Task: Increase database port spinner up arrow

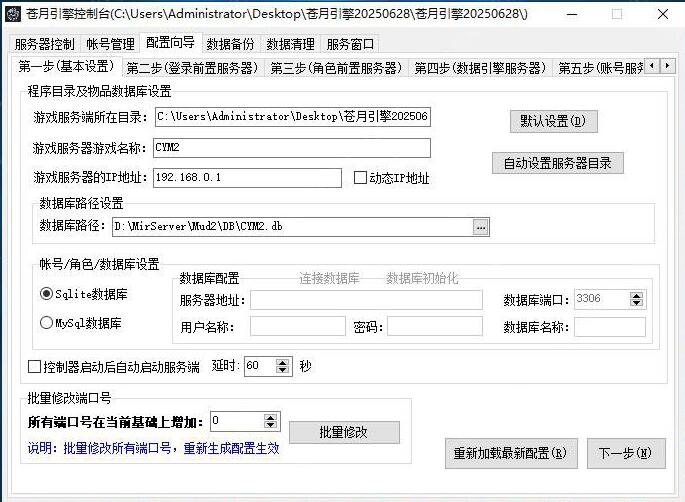Action: coord(637,295)
